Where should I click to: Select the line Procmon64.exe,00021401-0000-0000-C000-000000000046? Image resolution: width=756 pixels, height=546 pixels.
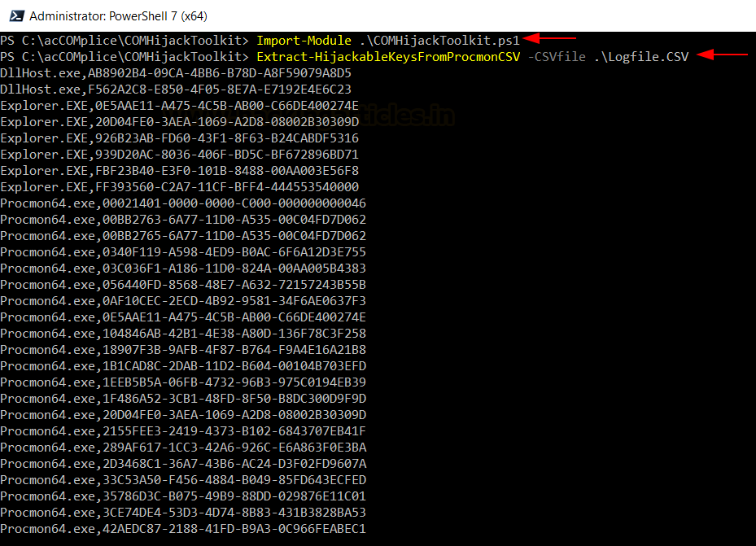183,203
